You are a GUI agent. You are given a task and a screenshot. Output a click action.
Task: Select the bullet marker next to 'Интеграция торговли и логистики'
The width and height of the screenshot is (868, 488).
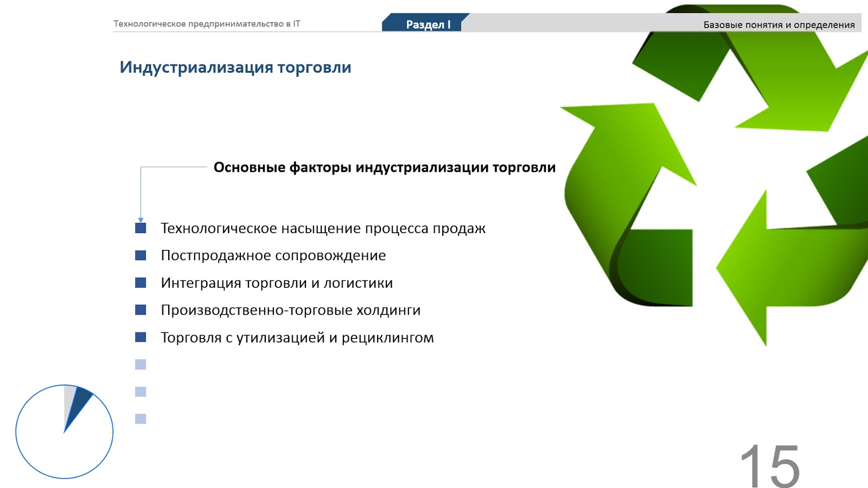point(140,282)
